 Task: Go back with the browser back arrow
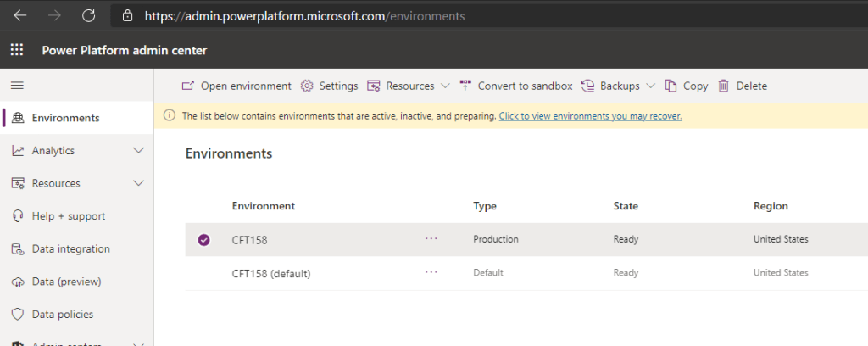click(20, 16)
